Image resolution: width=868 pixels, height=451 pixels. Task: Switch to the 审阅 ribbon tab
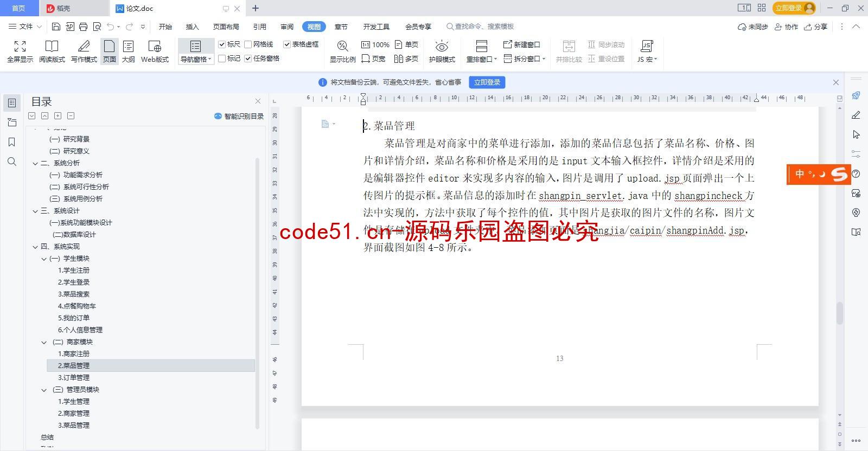(x=287, y=27)
